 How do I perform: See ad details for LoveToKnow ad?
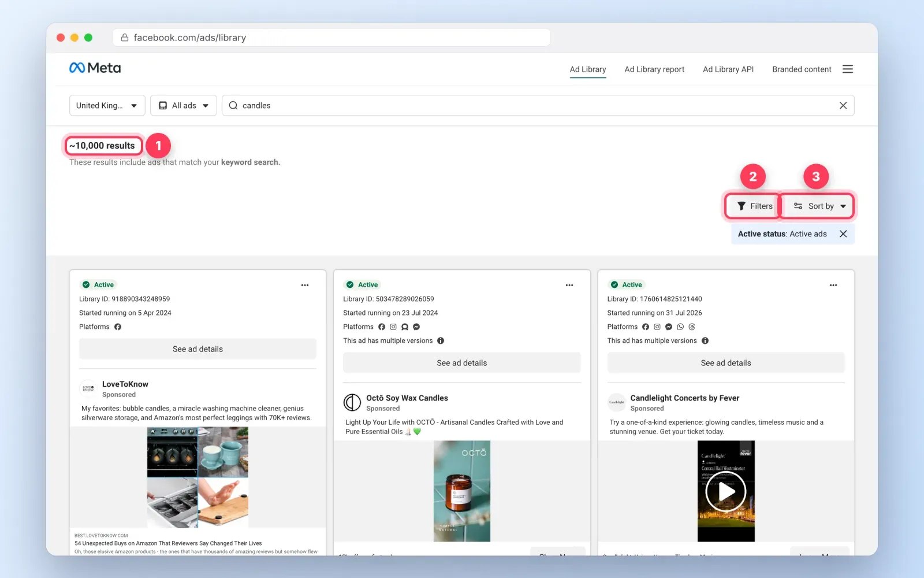(198, 349)
